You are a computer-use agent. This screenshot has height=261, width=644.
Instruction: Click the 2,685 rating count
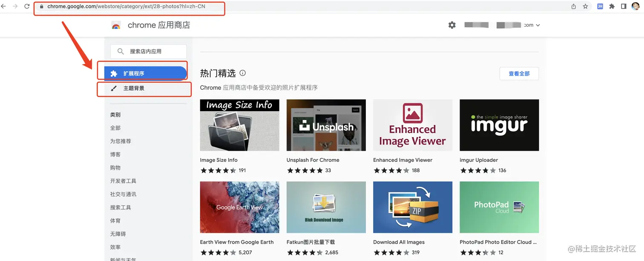(332, 252)
